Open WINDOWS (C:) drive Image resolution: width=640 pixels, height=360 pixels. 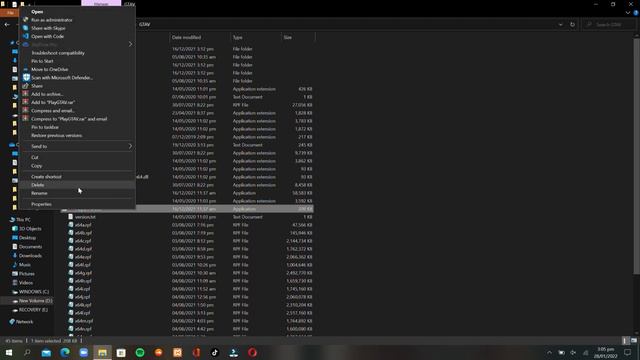pyautogui.click(x=33, y=291)
